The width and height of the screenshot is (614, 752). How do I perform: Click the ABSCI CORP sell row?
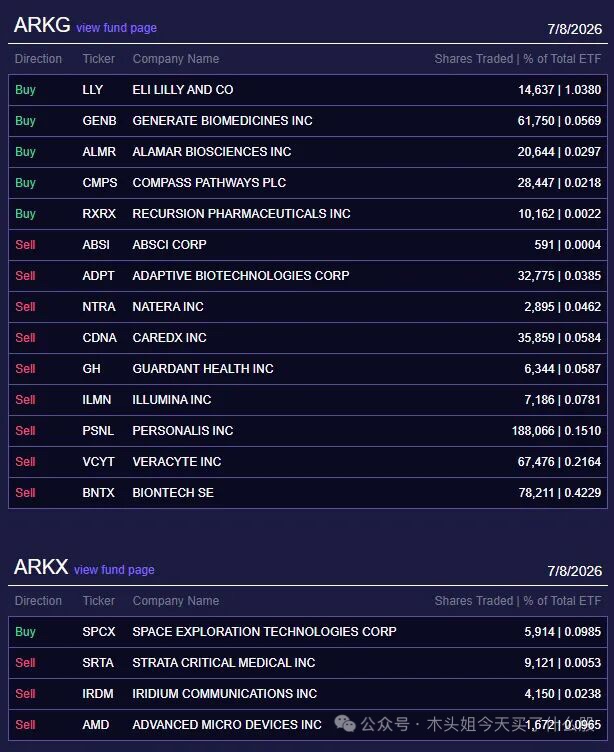click(308, 245)
